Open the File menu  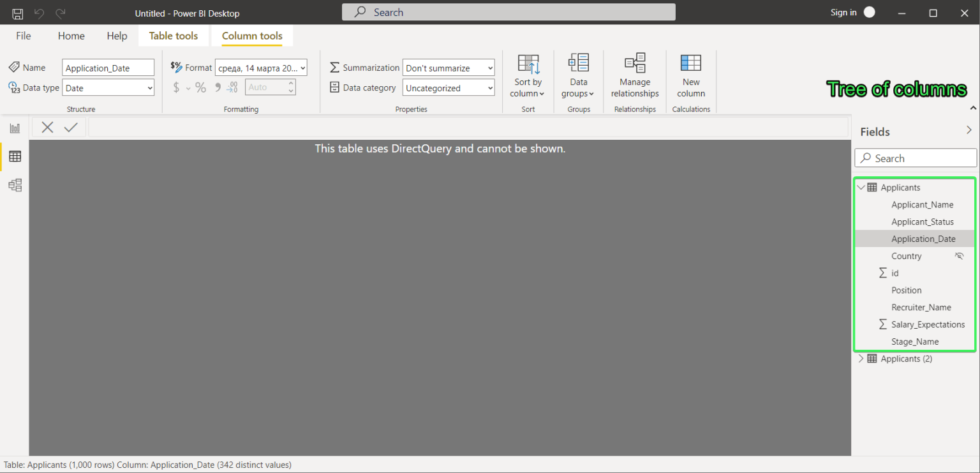point(23,36)
